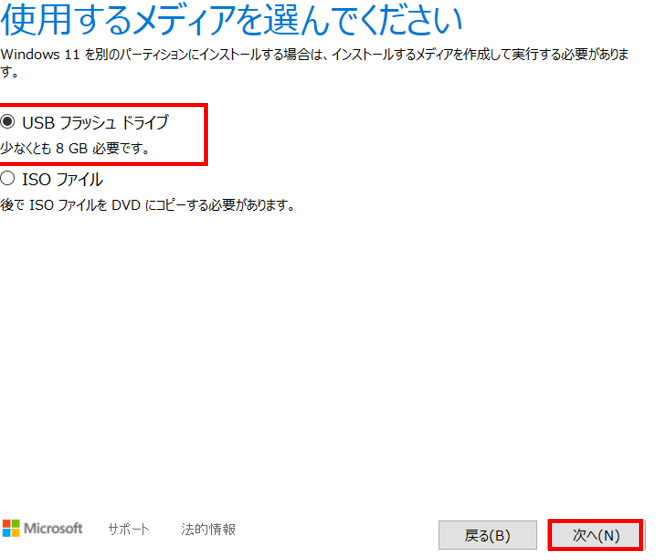Click the 使用するメディアを選んでください heading
Viewport: 671px width, 560px height.
pos(232,20)
